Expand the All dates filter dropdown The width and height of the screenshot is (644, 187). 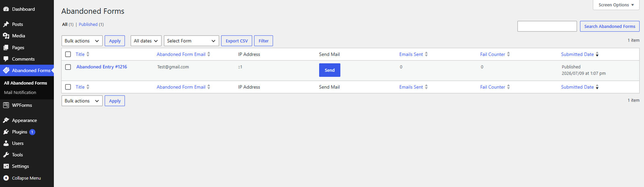(146, 41)
